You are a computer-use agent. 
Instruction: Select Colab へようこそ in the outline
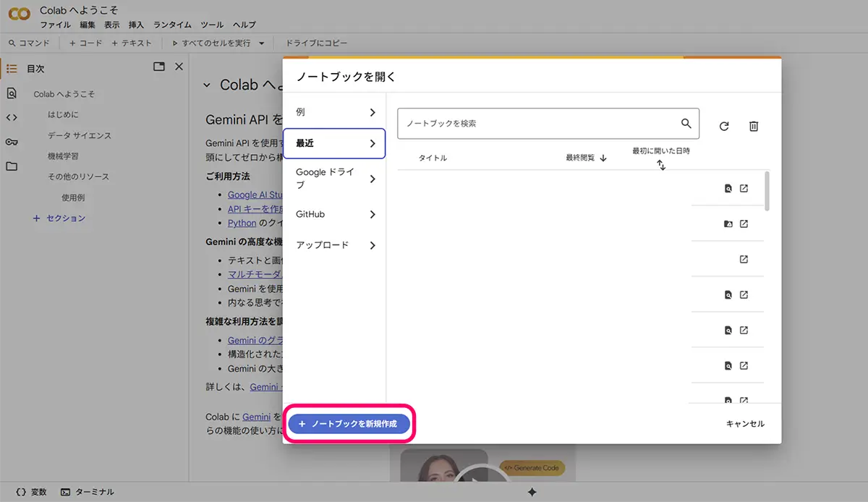(64, 94)
